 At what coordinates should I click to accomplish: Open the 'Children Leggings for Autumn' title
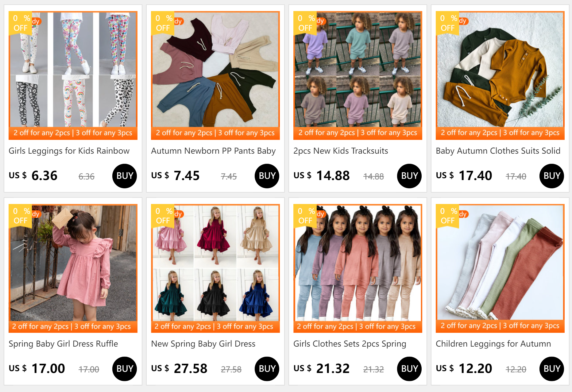[493, 344]
